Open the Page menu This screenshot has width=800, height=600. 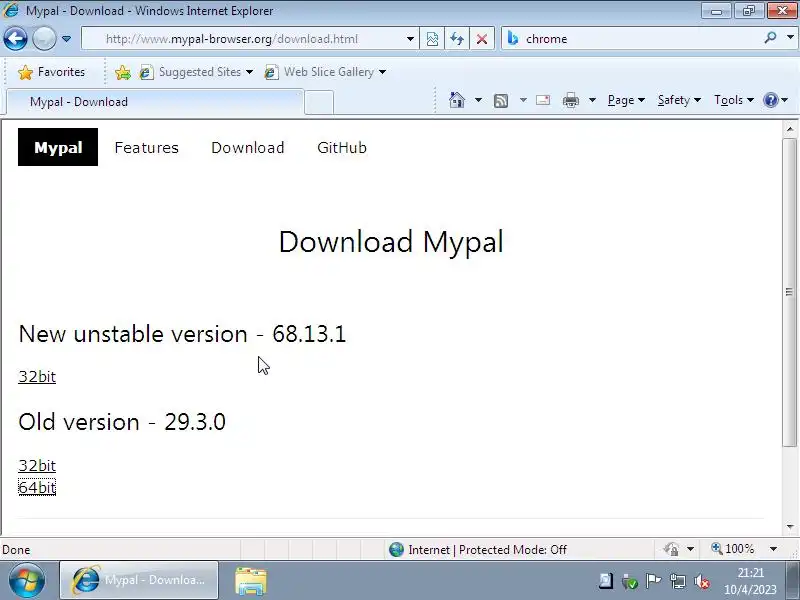626,100
